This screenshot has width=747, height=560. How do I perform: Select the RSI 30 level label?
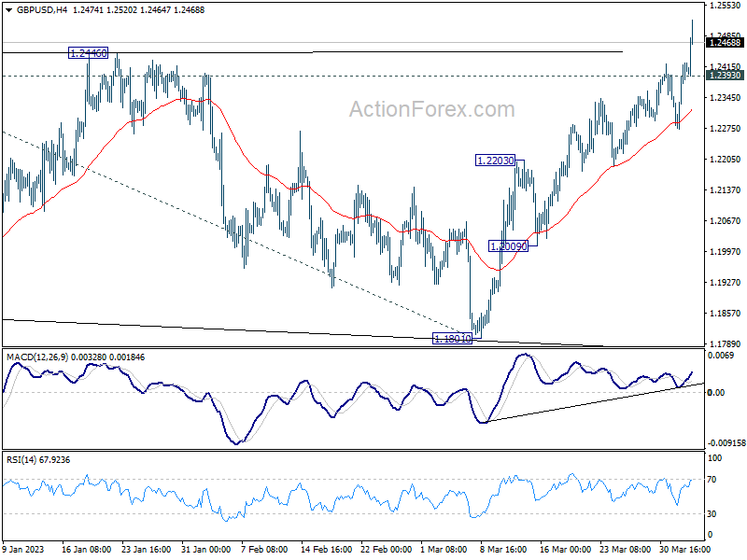712,514
